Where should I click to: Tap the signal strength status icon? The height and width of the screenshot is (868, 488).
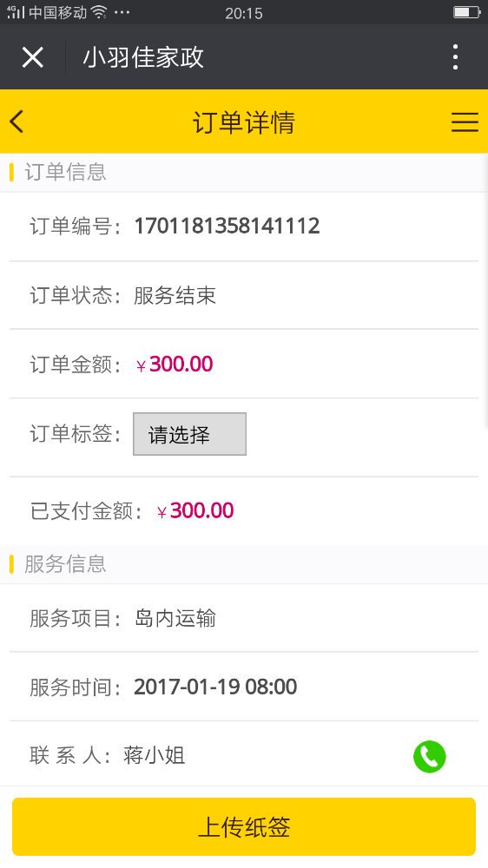tap(16, 12)
